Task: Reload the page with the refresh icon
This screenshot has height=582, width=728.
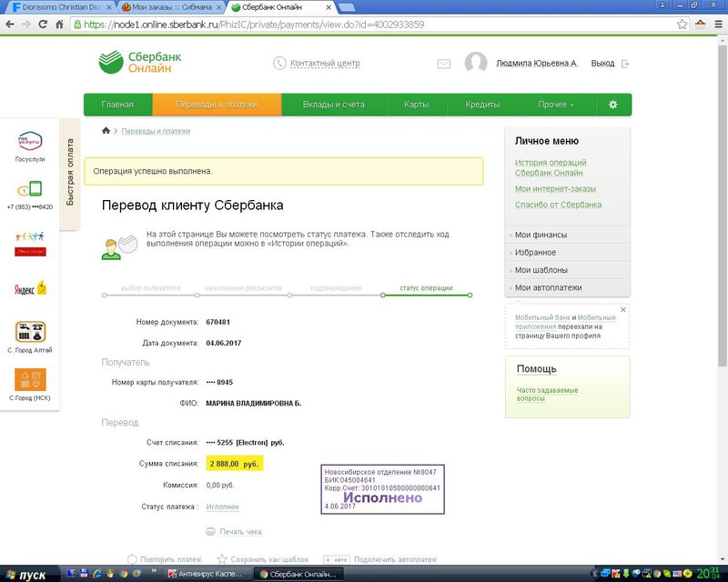Action: pos(43,25)
